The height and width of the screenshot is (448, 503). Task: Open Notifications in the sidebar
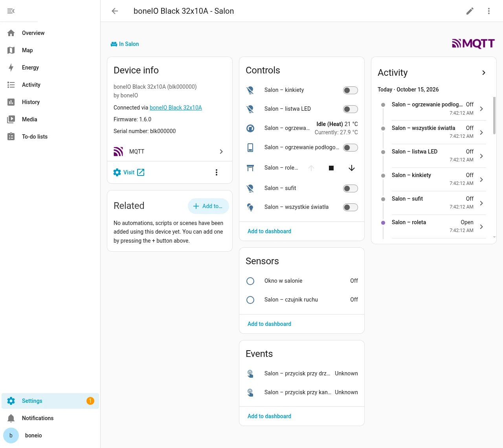click(x=50, y=418)
